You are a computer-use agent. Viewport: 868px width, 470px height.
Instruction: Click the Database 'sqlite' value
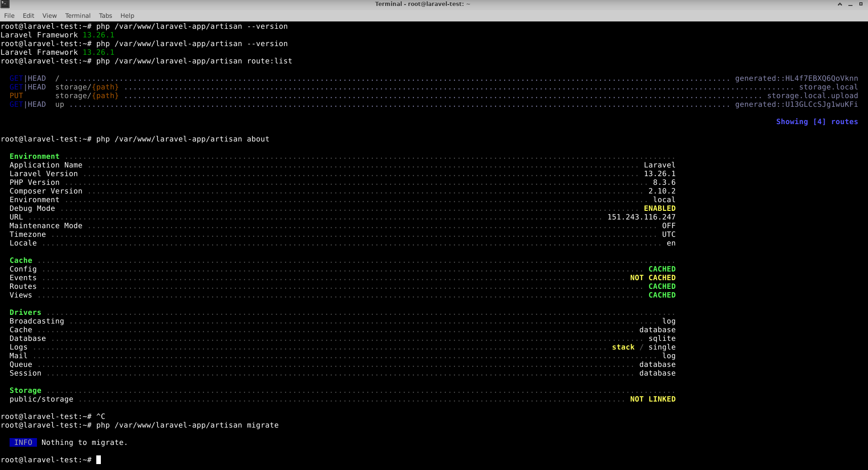pos(662,339)
